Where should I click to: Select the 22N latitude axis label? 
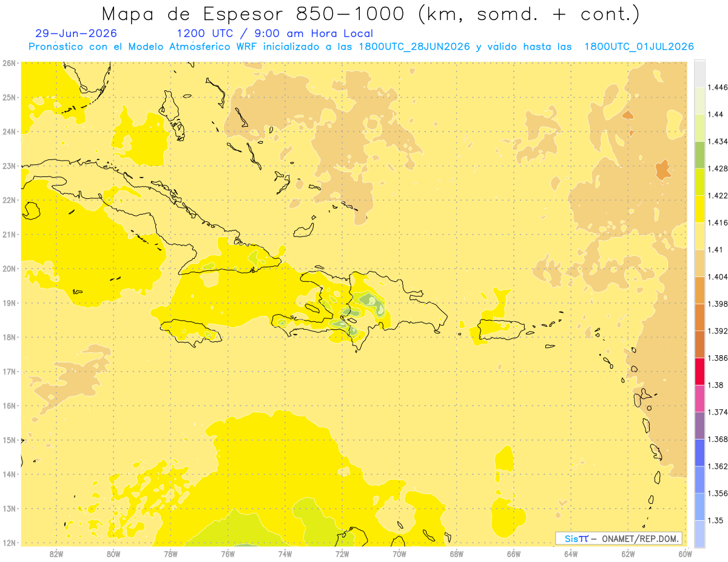click(9, 200)
